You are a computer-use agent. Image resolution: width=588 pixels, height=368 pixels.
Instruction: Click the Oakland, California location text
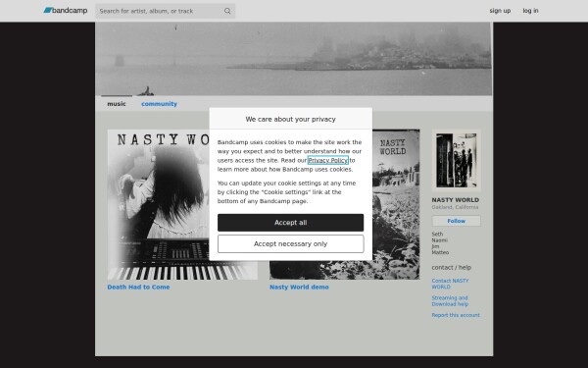455,207
